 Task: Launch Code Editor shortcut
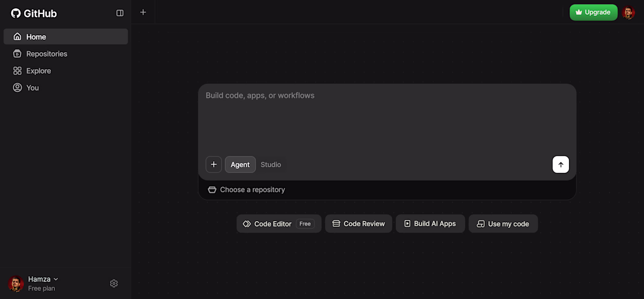click(x=279, y=224)
